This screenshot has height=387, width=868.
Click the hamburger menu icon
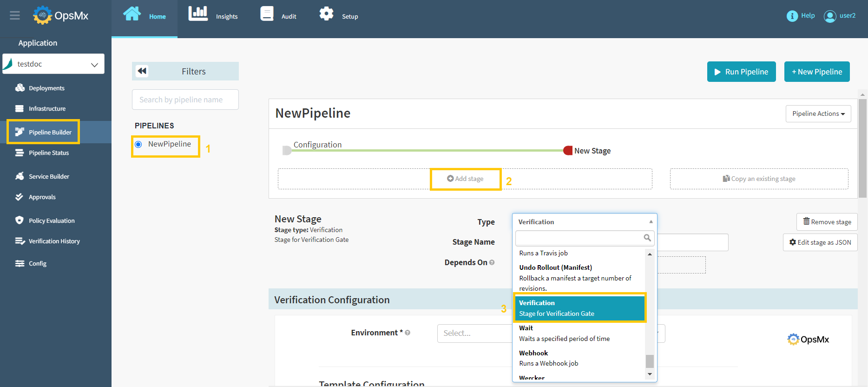coord(15,16)
